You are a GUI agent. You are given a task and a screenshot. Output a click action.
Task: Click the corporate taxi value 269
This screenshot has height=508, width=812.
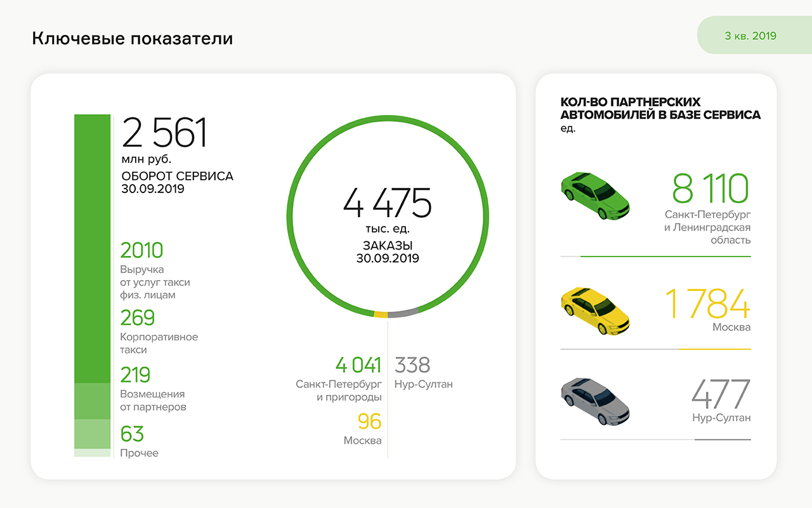click(x=138, y=317)
